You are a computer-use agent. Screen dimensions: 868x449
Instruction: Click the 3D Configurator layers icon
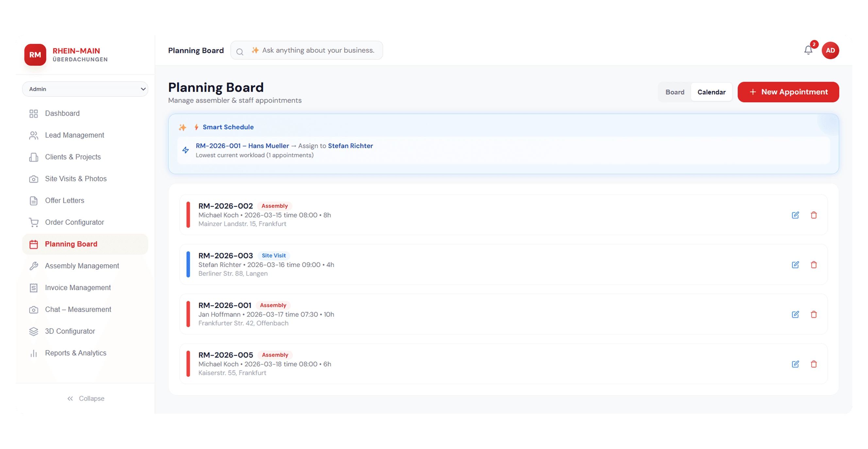(x=33, y=331)
